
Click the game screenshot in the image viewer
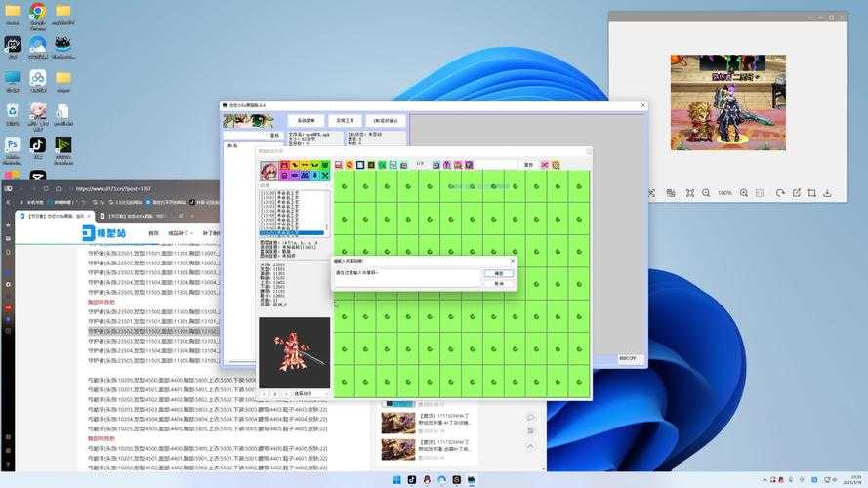tap(728, 102)
